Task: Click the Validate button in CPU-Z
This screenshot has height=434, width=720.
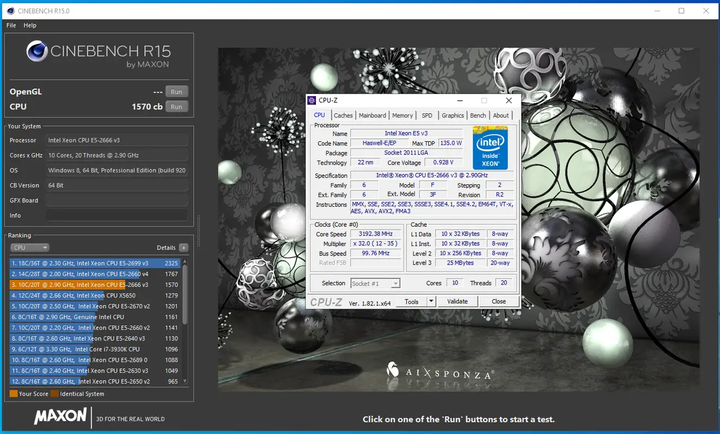Action: click(457, 302)
